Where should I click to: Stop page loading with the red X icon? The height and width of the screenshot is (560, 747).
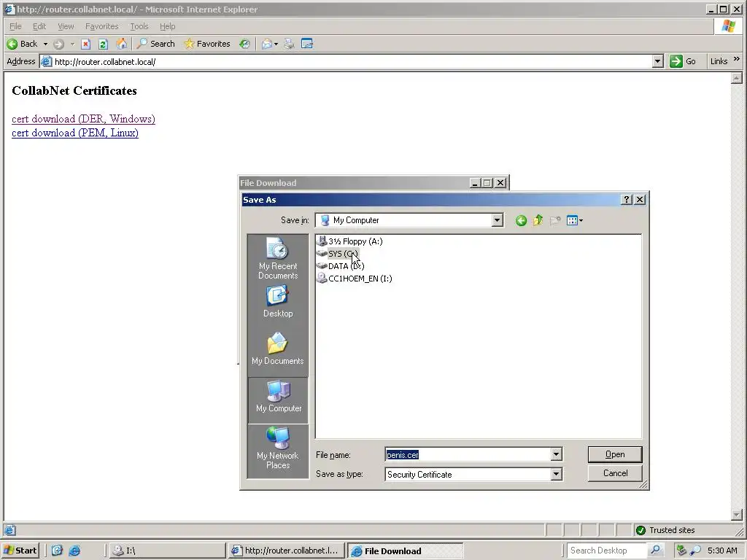(86, 44)
